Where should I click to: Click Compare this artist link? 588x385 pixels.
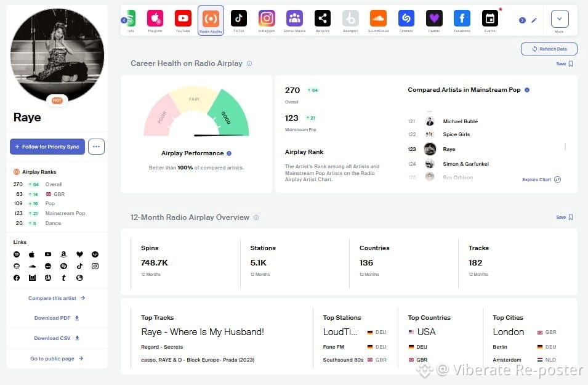coord(57,298)
